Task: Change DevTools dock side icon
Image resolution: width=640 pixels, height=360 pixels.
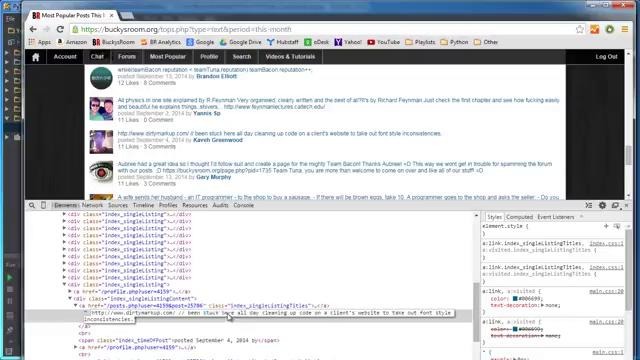Action: point(615,205)
